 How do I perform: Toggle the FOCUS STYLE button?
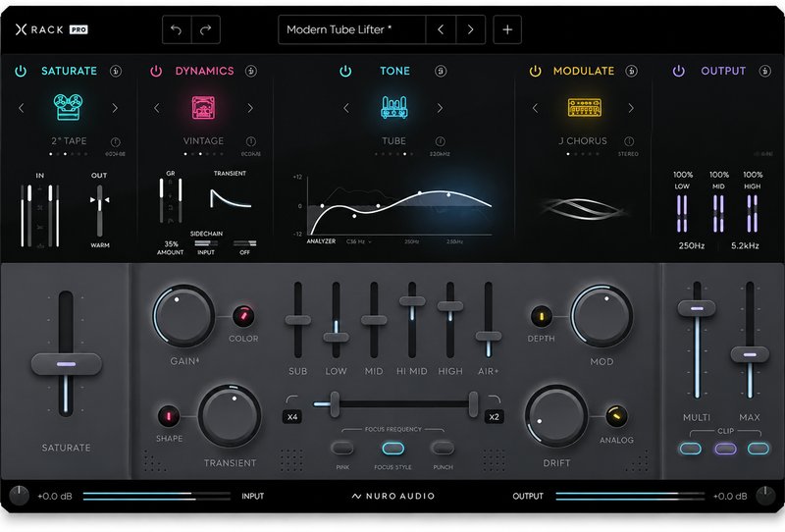pos(393,448)
